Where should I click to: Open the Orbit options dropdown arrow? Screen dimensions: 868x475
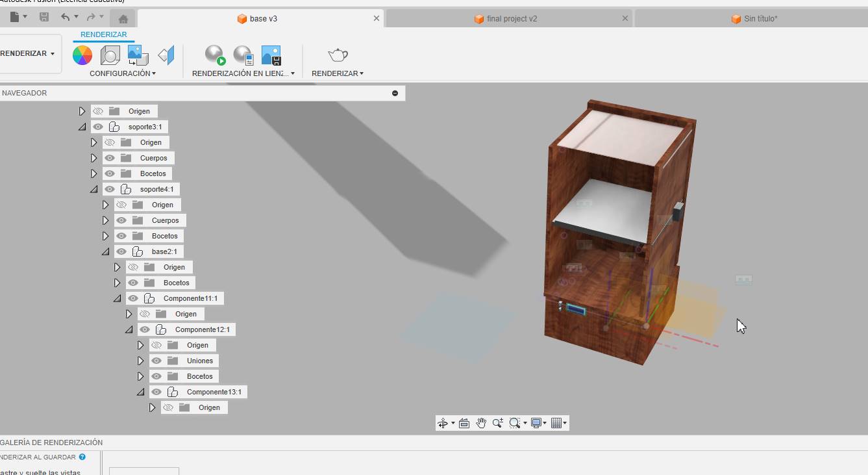[x=453, y=424]
